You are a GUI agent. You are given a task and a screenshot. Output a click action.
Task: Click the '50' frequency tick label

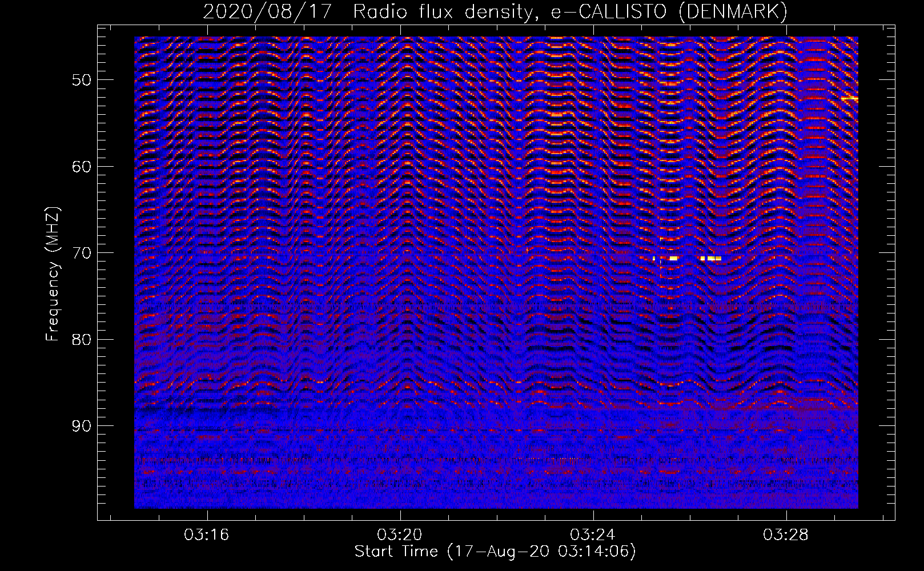tap(81, 80)
